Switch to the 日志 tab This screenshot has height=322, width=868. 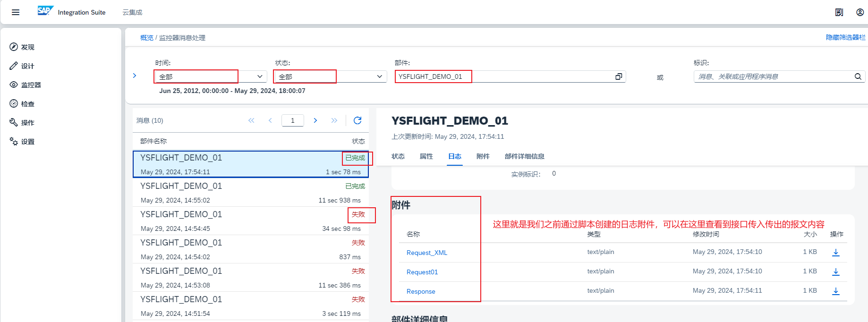point(455,156)
